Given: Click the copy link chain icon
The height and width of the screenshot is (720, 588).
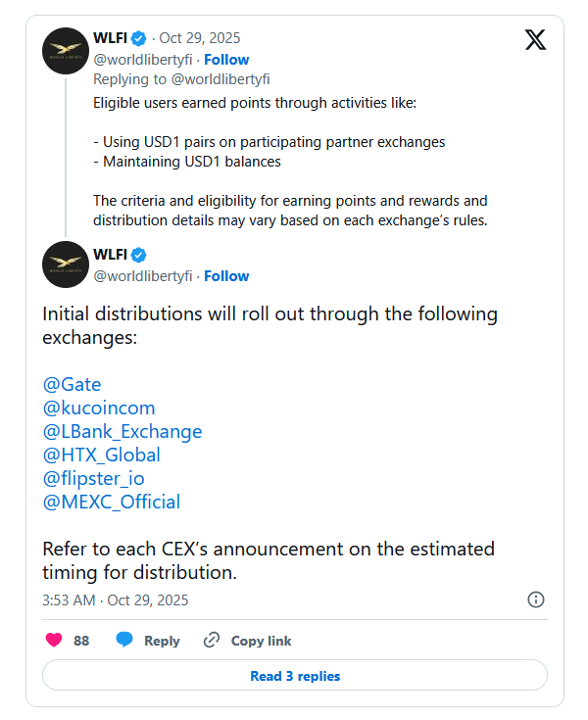Looking at the screenshot, I should tap(211, 641).
